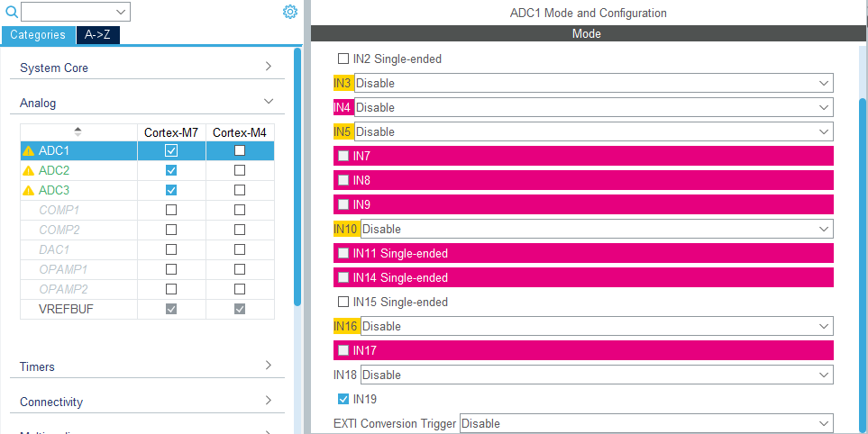Toggle ADC1 Cortex-M4 checkbox

pyautogui.click(x=240, y=151)
